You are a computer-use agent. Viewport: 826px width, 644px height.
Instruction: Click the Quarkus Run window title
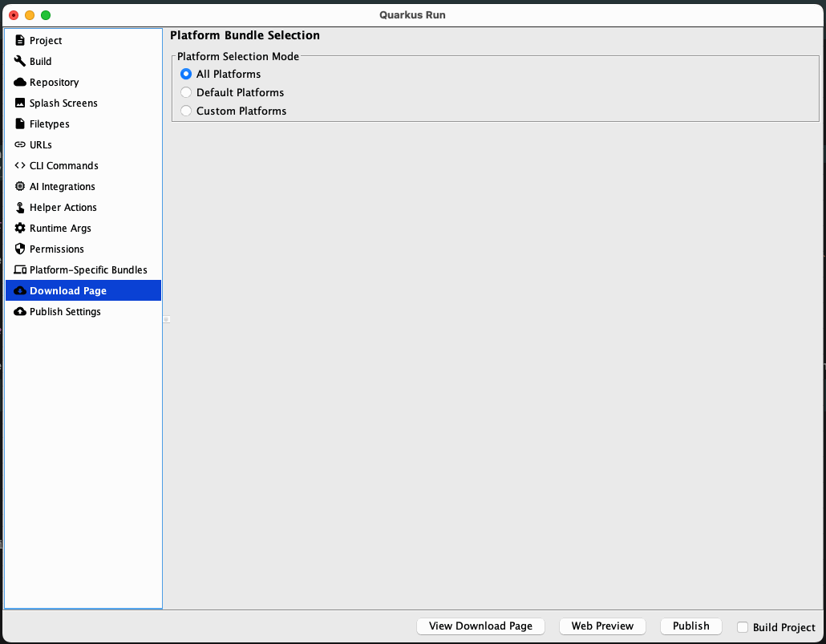coord(412,14)
